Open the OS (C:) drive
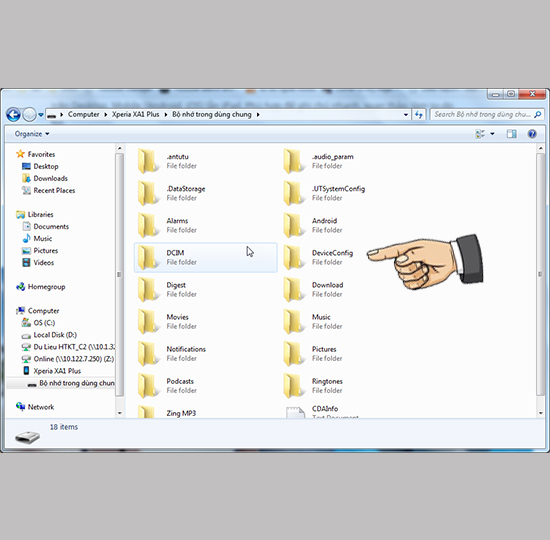The image size is (550, 540). click(x=44, y=323)
